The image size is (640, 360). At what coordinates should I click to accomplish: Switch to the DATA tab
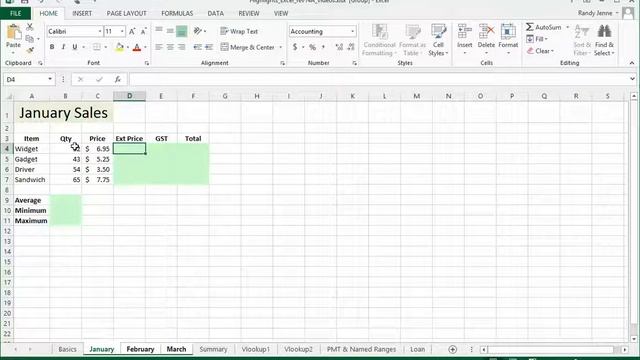click(216, 13)
